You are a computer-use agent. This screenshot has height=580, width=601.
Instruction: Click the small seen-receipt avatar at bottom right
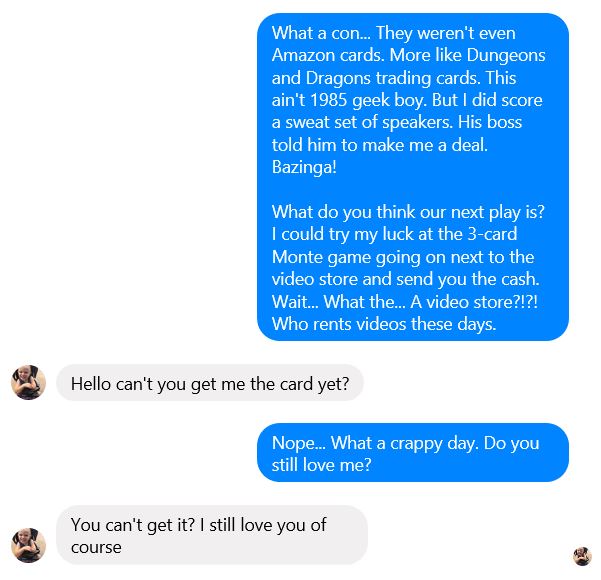tap(582, 556)
